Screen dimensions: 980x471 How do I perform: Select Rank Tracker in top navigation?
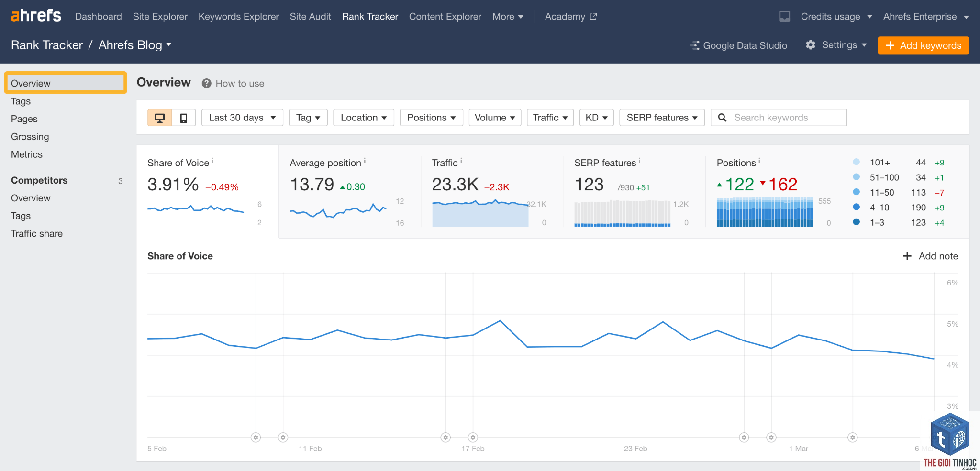370,16
